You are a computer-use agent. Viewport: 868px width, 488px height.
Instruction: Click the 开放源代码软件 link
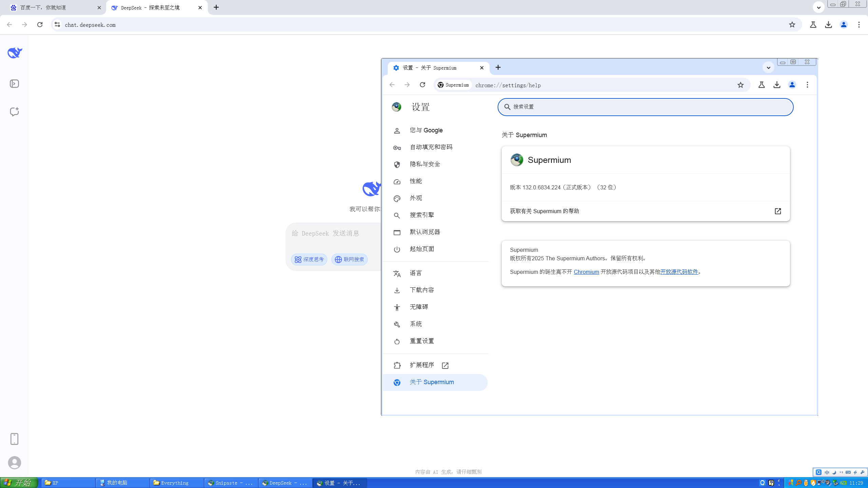pyautogui.click(x=679, y=271)
